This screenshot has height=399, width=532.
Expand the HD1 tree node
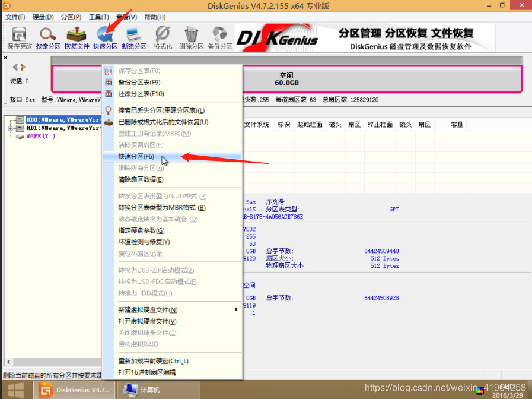click(x=11, y=128)
